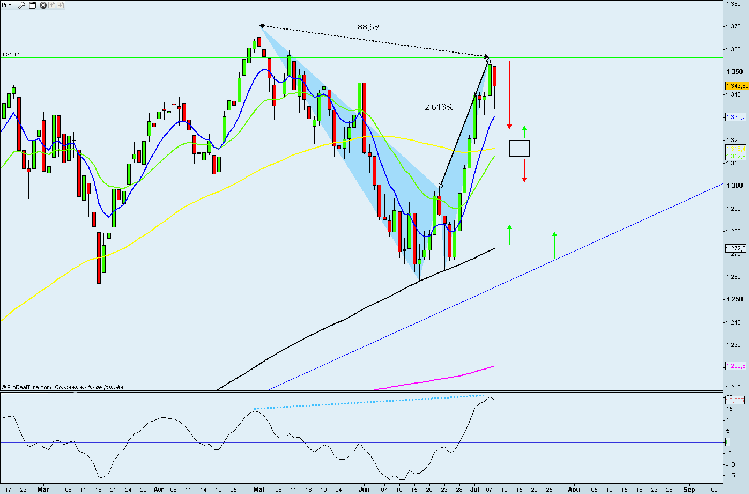Screen dimensions: 749x494
Task: Select the yellow moving average value tag on axis
Action: [736, 150]
